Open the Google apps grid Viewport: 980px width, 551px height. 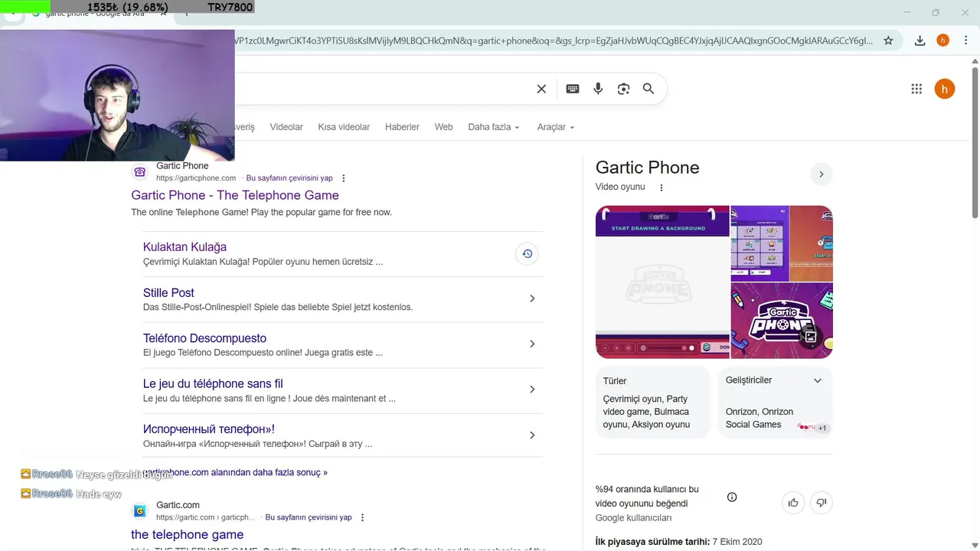tap(916, 89)
